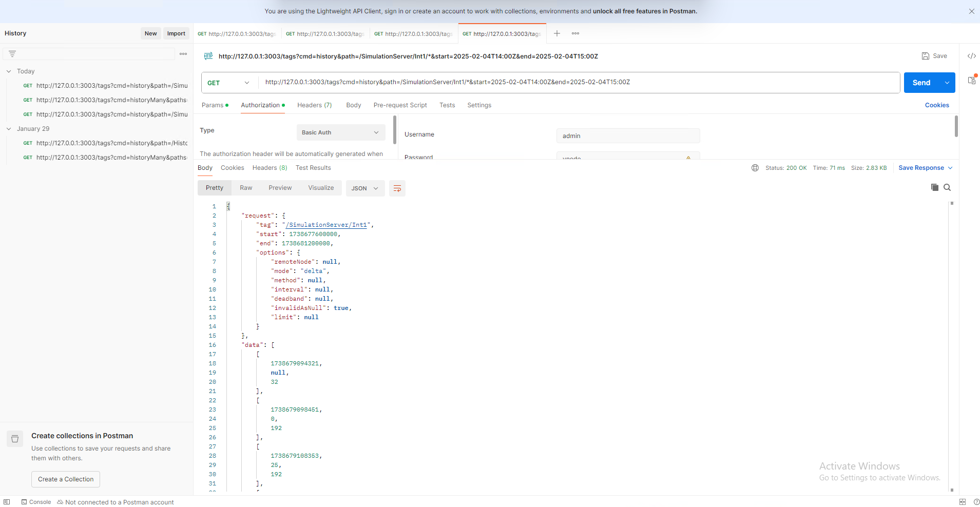
Task: Add a new request tab
Action: [557, 33]
